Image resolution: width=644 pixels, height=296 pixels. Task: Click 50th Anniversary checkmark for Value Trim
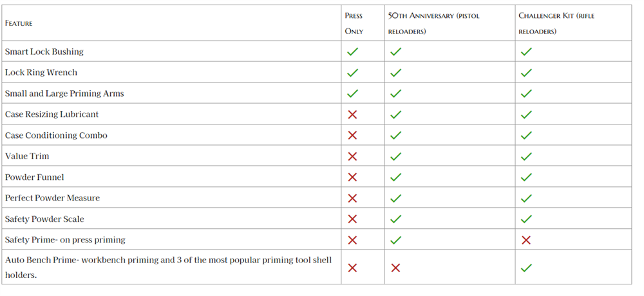[395, 156]
